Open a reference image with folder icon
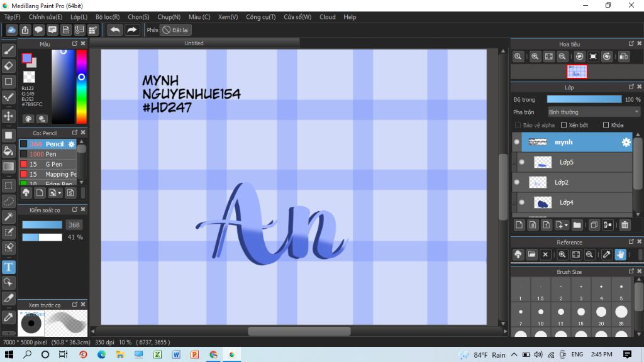Screen dimensions: 644x362 (x=531, y=255)
